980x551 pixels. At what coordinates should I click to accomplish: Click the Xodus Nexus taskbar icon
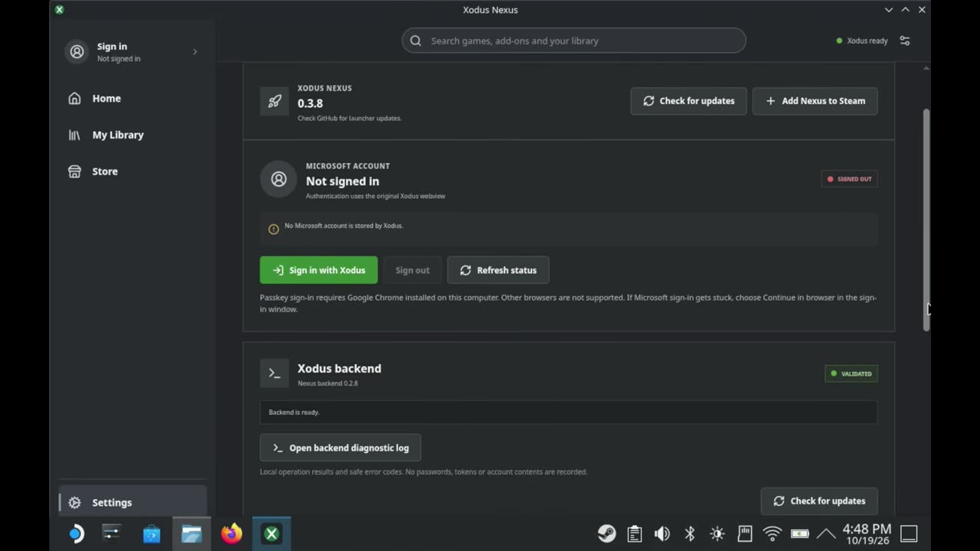(271, 533)
